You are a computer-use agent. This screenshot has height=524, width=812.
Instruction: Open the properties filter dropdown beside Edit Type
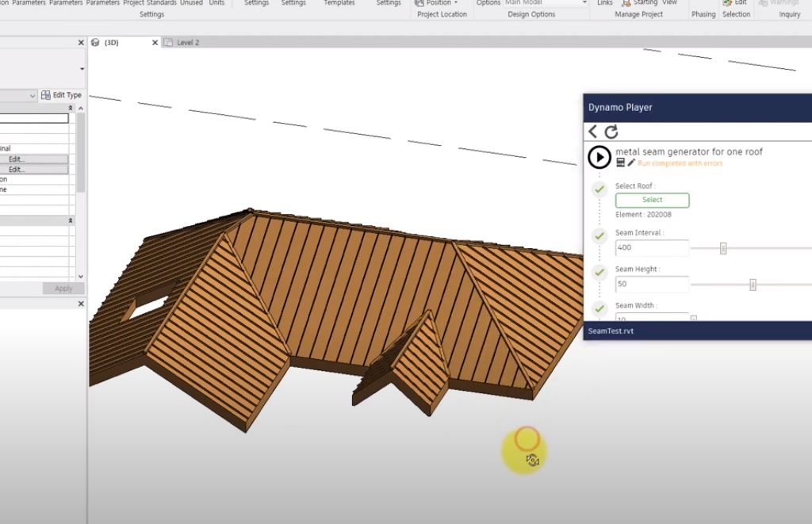[33, 96]
